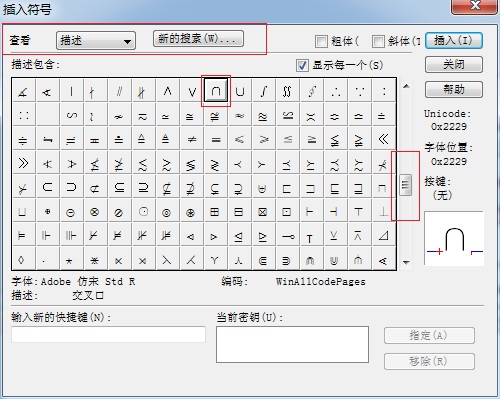Click symbol grid scrollbar up arrow
This screenshot has height=399, width=500.
406,86
